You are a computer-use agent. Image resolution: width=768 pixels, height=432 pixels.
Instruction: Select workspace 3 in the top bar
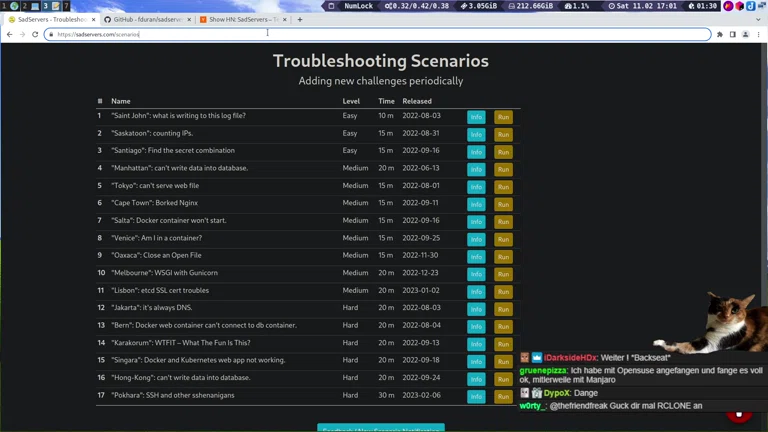click(x=45, y=6)
